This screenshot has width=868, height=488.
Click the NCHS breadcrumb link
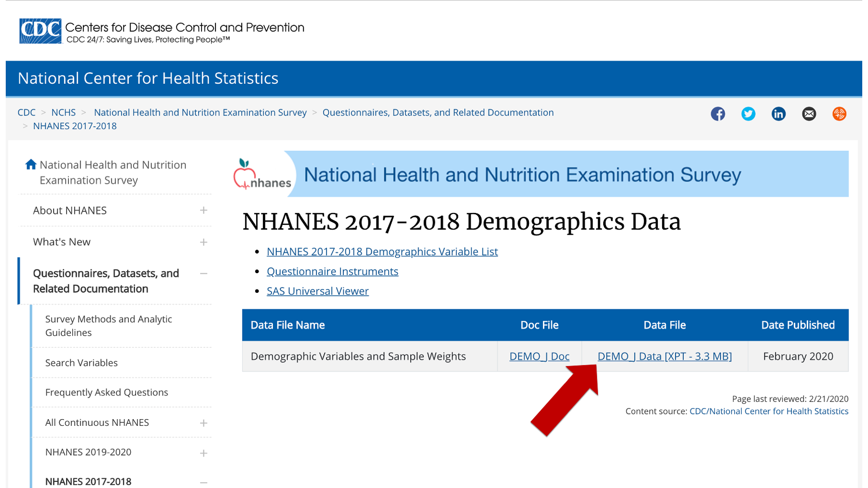(63, 113)
